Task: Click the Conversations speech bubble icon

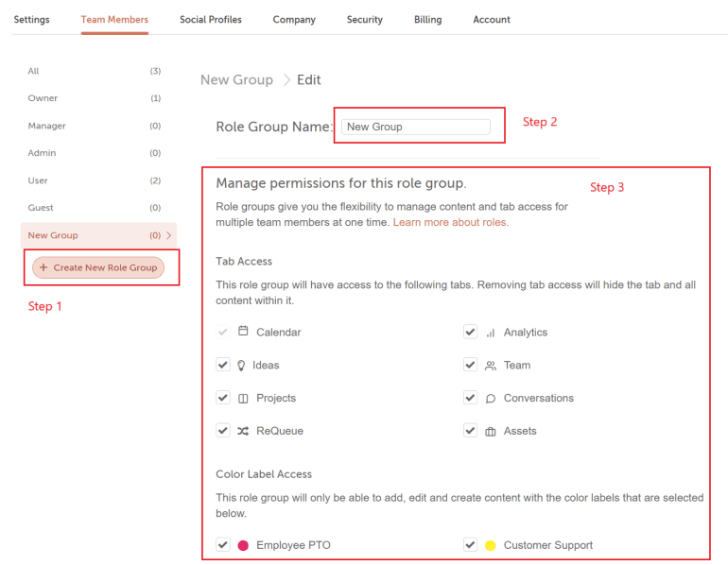Action: (490, 399)
